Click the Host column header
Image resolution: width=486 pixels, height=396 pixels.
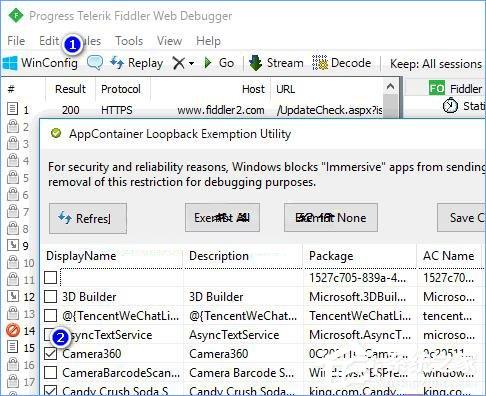click(x=211, y=89)
